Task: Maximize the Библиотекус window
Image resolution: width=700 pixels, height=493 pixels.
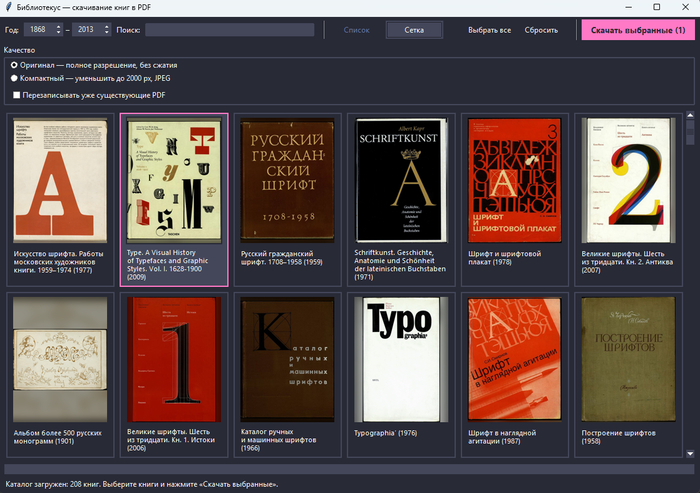Action: (657, 7)
